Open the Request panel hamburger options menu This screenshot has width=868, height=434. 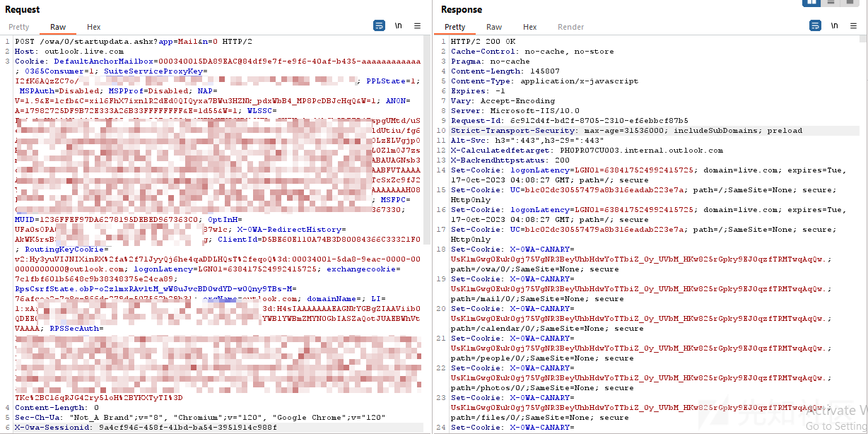click(418, 25)
